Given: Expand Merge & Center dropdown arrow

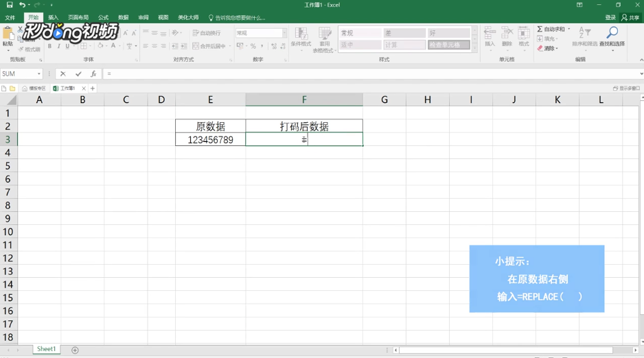Looking at the screenshot, I should tap(230, 46).
